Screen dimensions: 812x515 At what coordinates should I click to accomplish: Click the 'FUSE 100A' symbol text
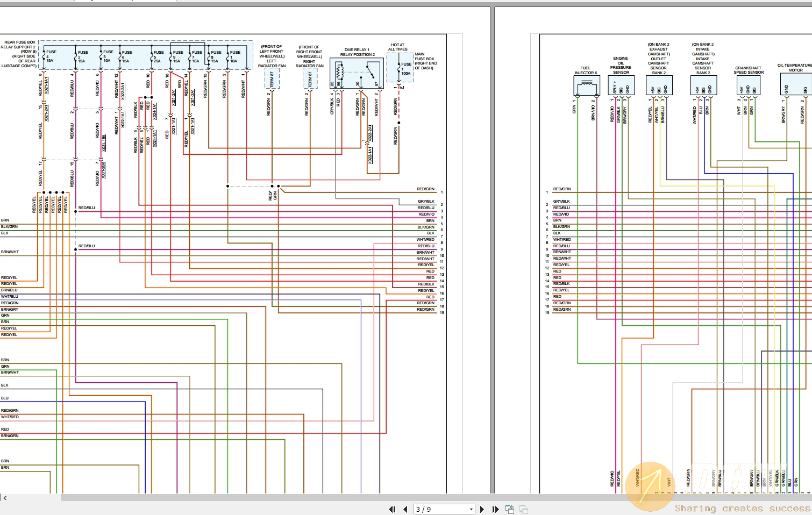406,68
